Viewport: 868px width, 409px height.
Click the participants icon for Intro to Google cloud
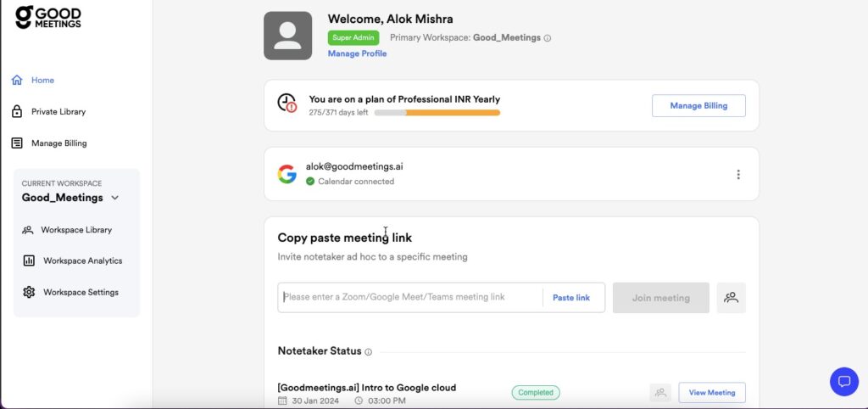(x=660, y=393)
